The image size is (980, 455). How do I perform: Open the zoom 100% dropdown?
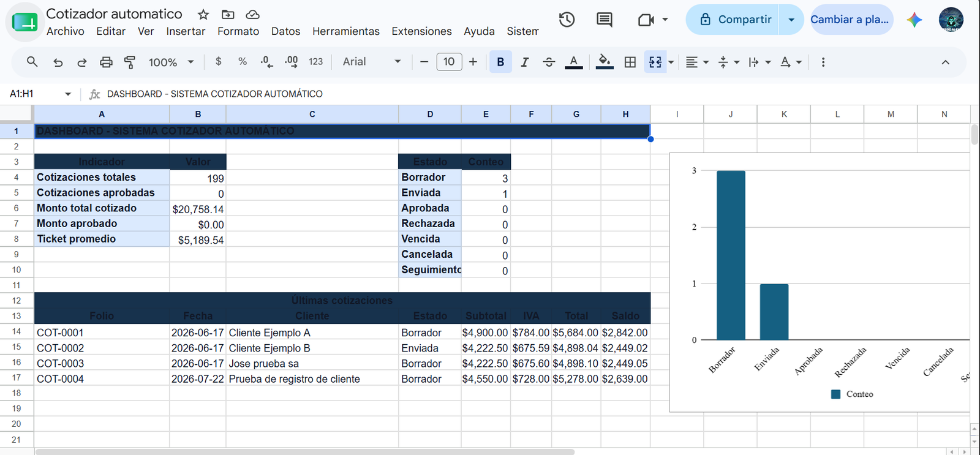tap(171, 62)
